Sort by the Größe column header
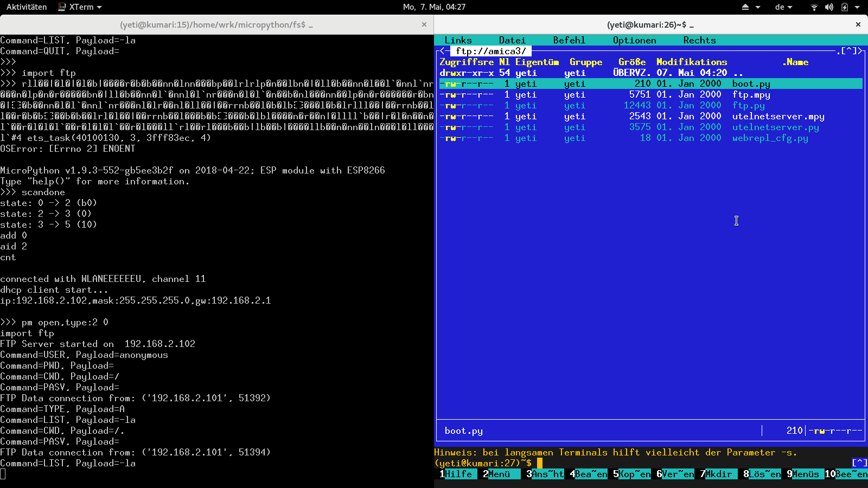The height and width of the screenshot is (488, 868). coord(632,62)
